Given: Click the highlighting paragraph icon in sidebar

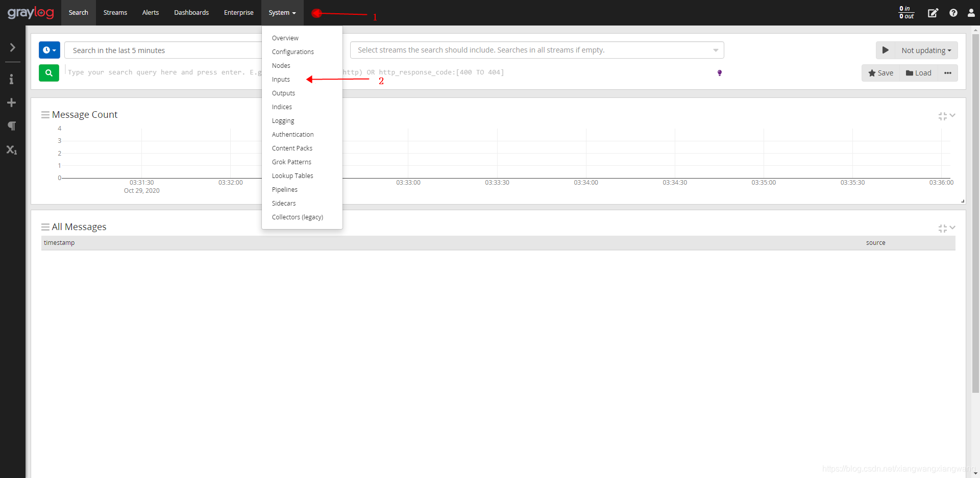Looking at the screenshot, I should (x=11, y=126).
